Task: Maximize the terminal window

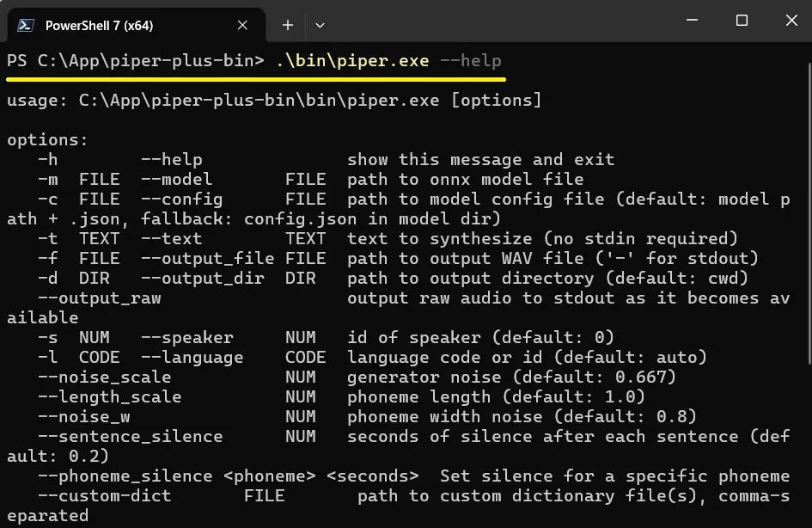Action: 742,21
